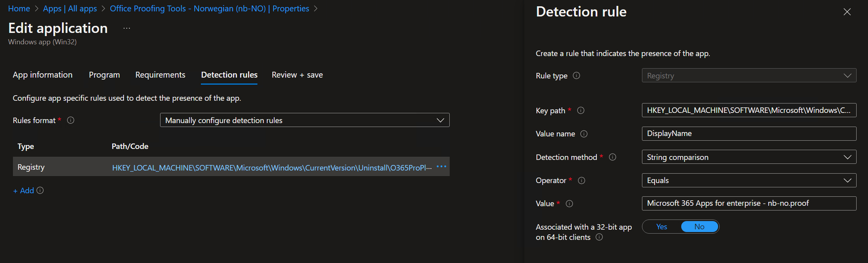This screenshot has width=868, height=263.
Task: Click the Key path input field
Action: click(749, 110)
